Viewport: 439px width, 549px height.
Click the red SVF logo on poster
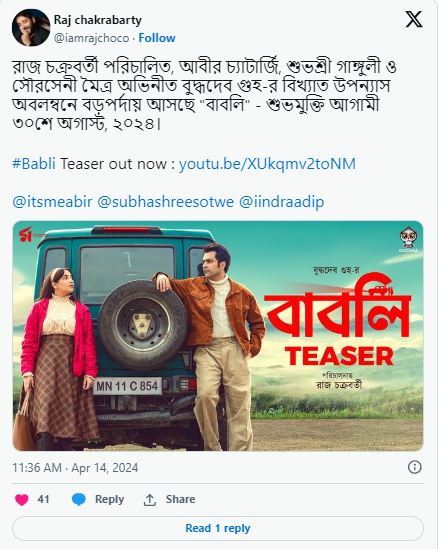[26, 235]
